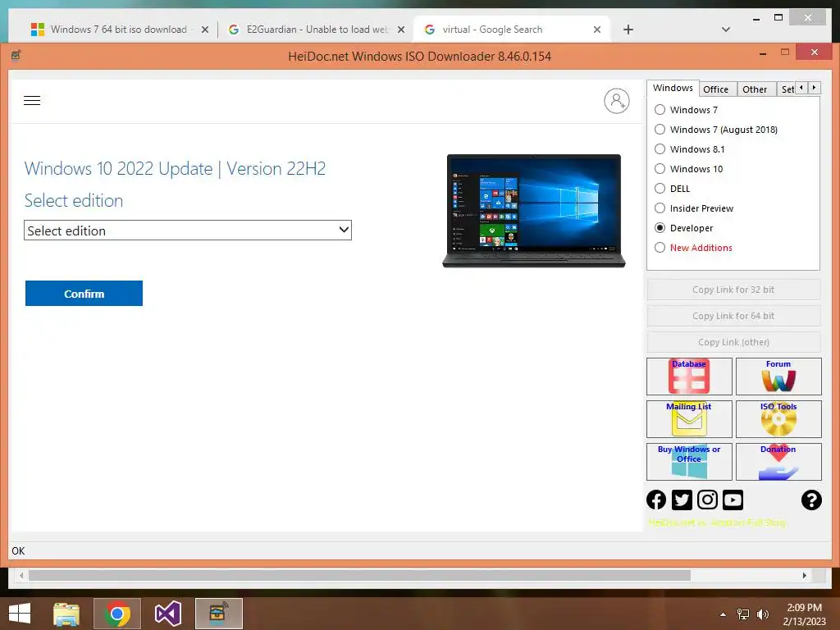Open the Forum tile
This screenshot has height=630, width=840.
pos(778,376)
